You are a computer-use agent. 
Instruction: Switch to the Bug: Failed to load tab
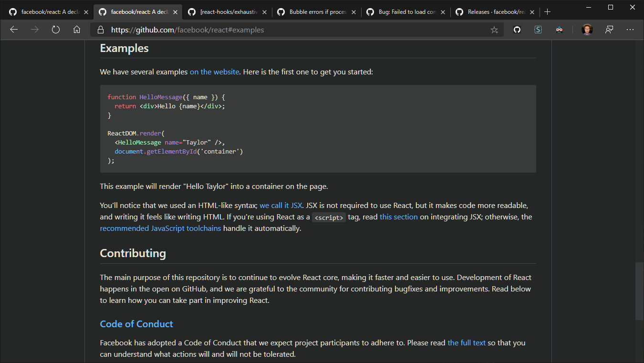pos(403,12)
